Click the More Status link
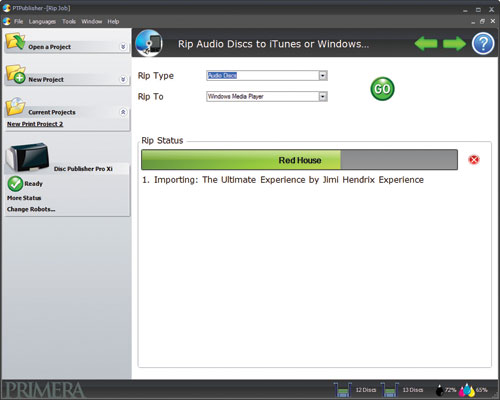 point(24,198)
